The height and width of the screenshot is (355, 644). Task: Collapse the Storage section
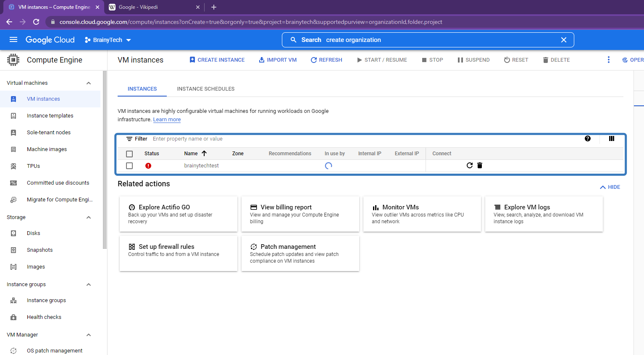(89, 217)
